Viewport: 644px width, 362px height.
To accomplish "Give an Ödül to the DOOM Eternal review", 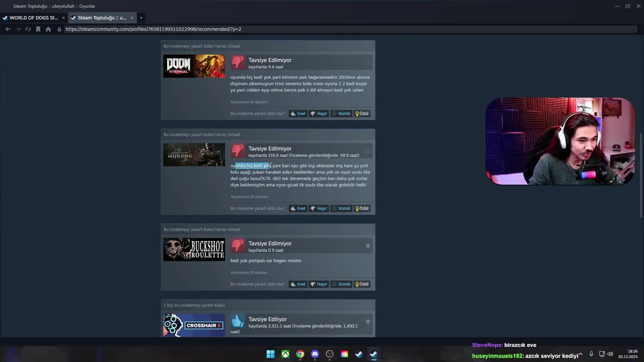I will (362, 114).
